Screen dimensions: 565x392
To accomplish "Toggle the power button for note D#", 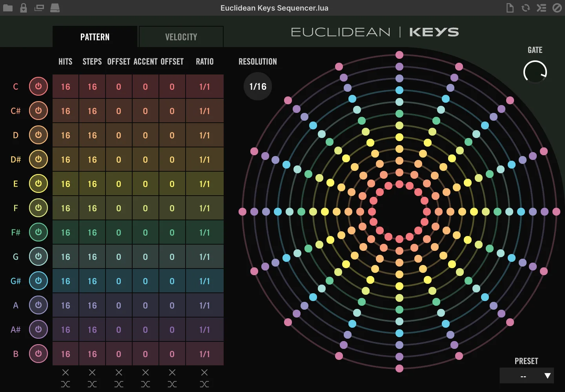I will (x=38, y=159).
